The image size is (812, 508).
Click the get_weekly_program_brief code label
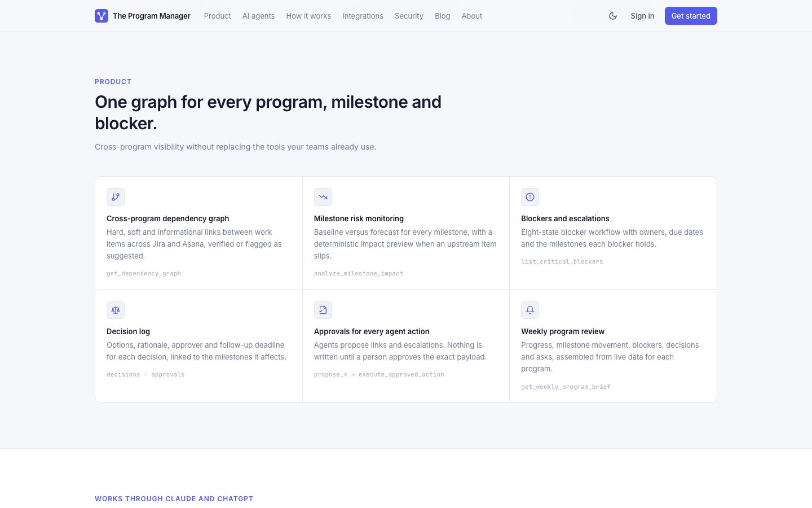[x=566, y=387]
